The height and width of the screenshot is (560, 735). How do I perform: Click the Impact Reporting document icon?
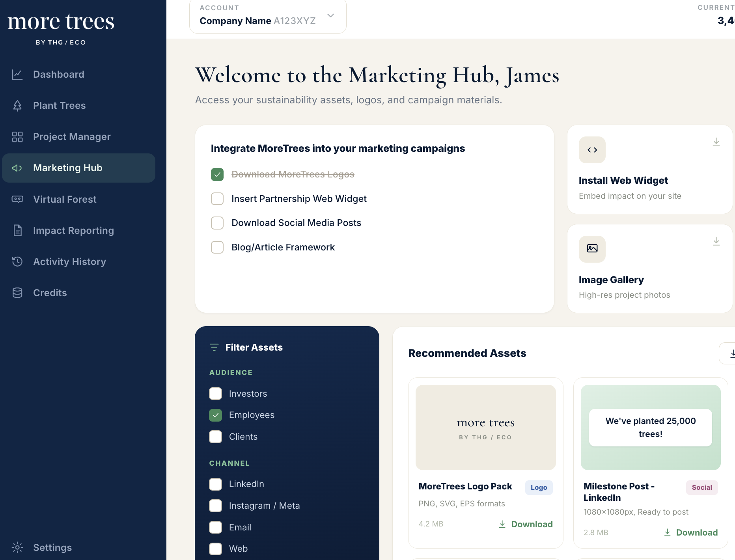click(x=17, y=230)
